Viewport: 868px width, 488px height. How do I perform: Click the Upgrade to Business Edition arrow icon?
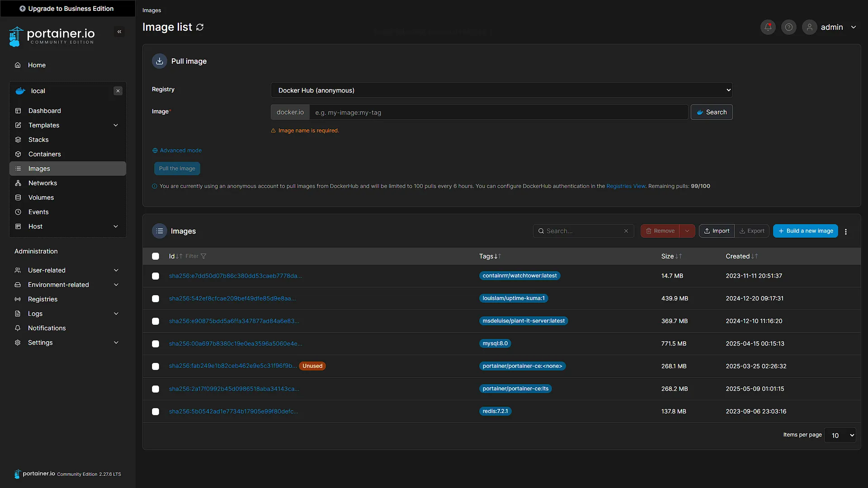coord(23,9)
